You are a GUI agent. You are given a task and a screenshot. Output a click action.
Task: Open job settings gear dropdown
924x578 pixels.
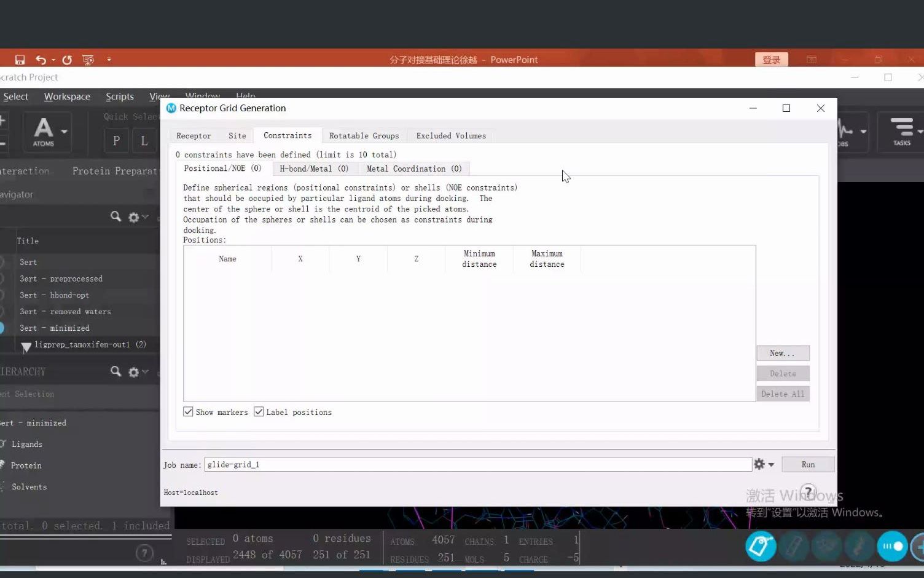(x=764, y=464)
